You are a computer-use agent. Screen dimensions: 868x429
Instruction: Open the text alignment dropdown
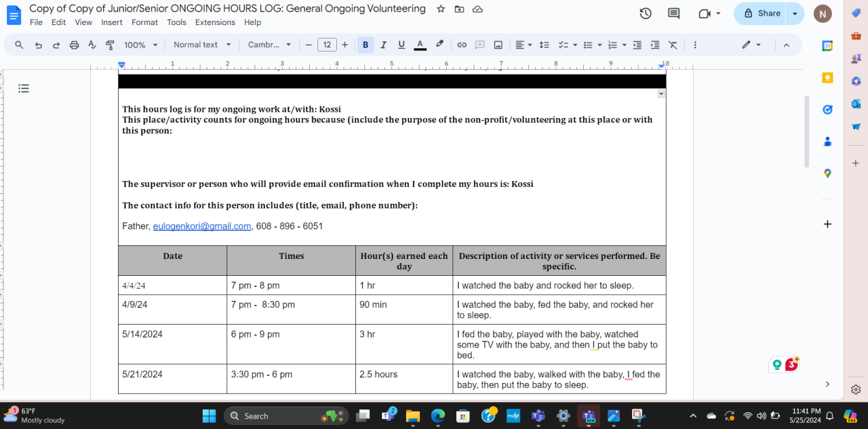(x=524, y=45)
